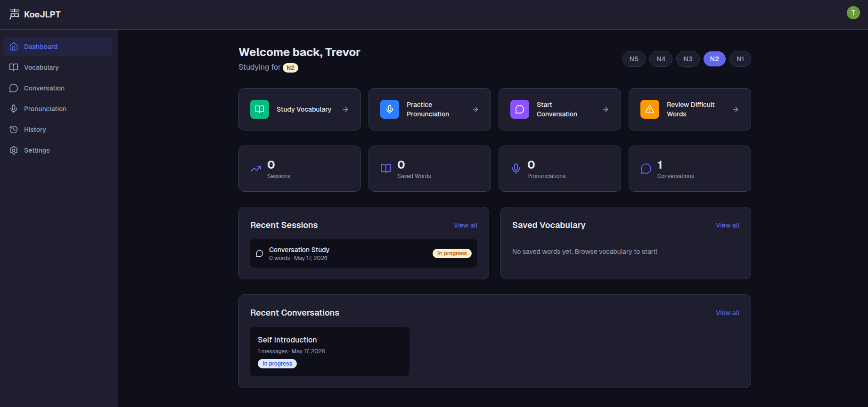Screen dimensions: 868x407
Task: Select the N5 level pill
Action: (634, 59)
